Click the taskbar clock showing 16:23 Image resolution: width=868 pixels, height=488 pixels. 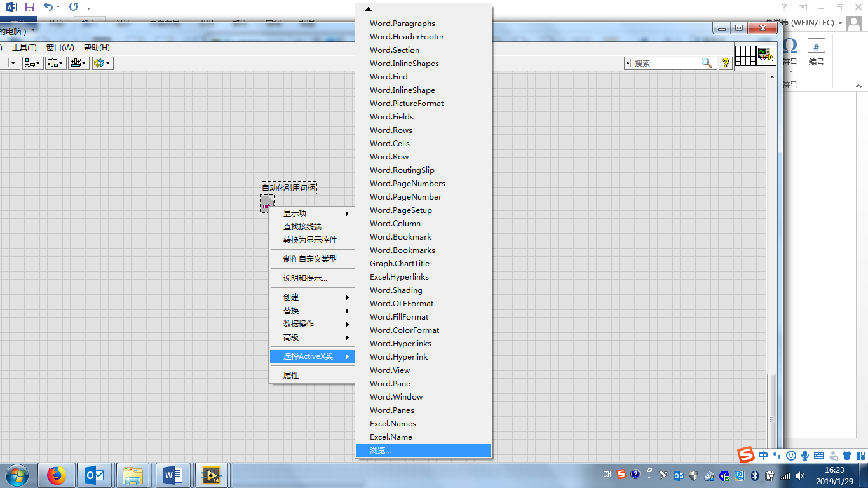[834, 470]
